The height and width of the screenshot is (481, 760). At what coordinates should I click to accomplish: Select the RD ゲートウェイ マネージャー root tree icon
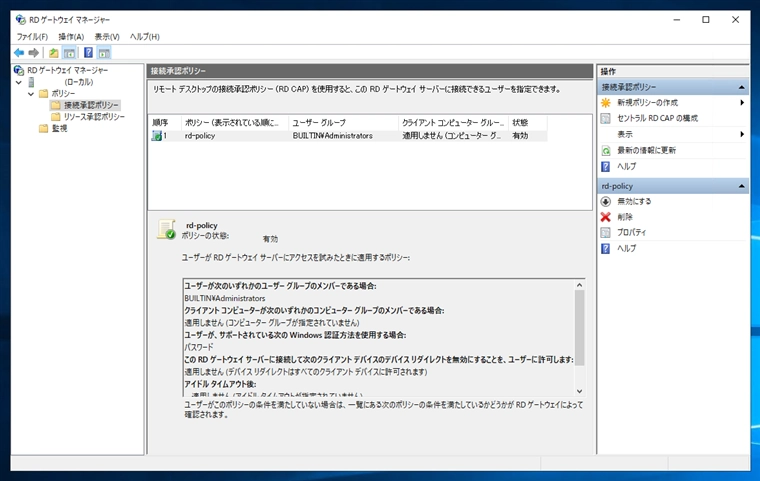pyautogui.click(x=19, y=70)
